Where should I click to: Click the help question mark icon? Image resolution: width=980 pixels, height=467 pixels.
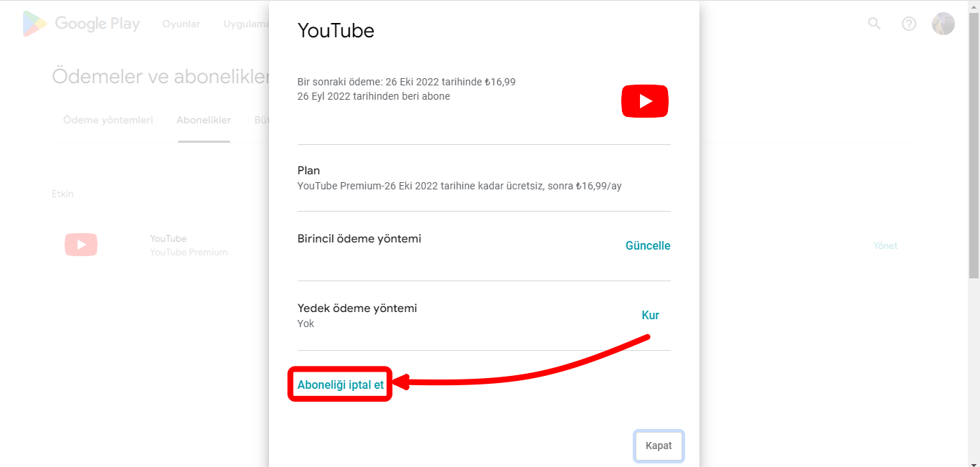[x=909, y=24]
